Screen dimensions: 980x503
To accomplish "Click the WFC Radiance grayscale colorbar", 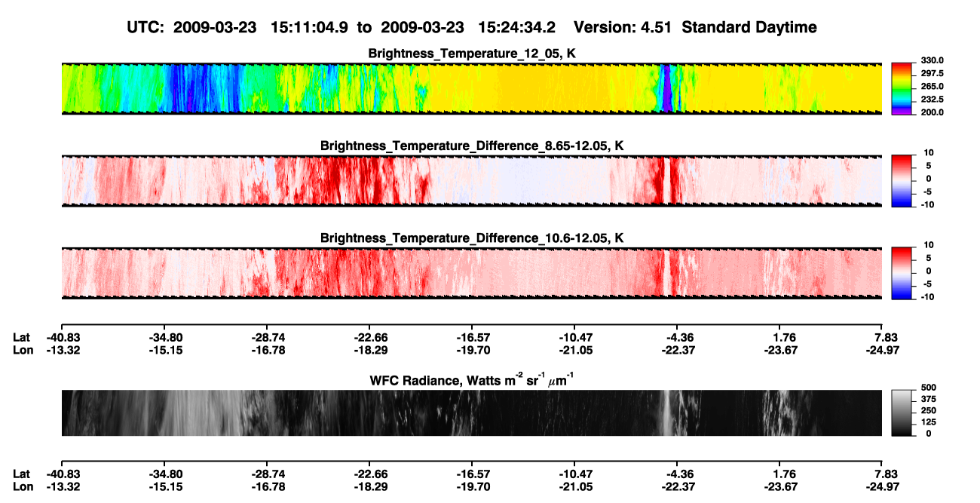I will (x=900, y=412).
